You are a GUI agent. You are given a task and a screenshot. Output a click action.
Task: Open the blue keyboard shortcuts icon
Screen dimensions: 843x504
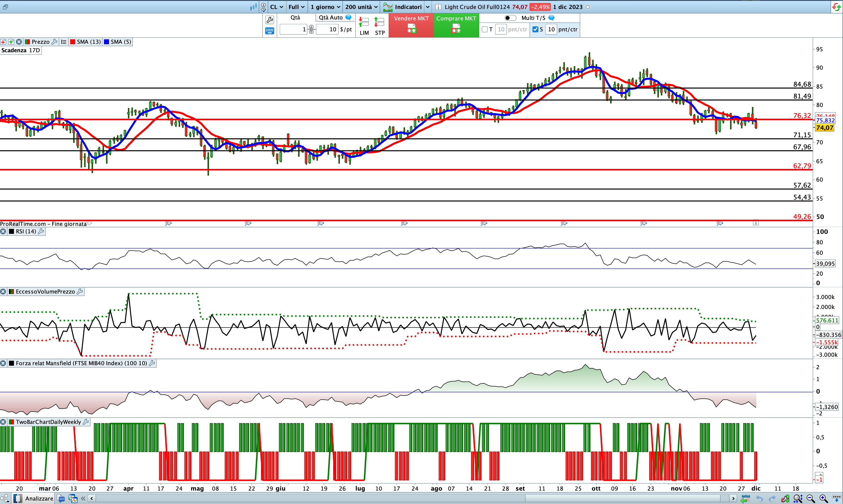click(270, 31)
